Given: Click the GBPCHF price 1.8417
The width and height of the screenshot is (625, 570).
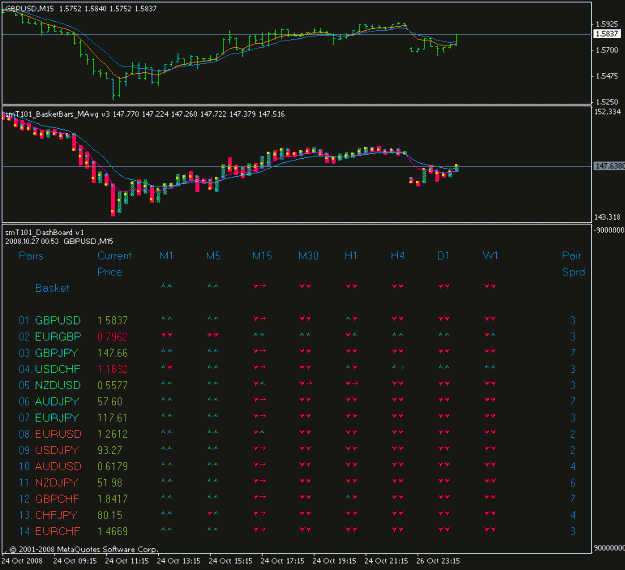Looking at the screenshot, I should [112, 499].
